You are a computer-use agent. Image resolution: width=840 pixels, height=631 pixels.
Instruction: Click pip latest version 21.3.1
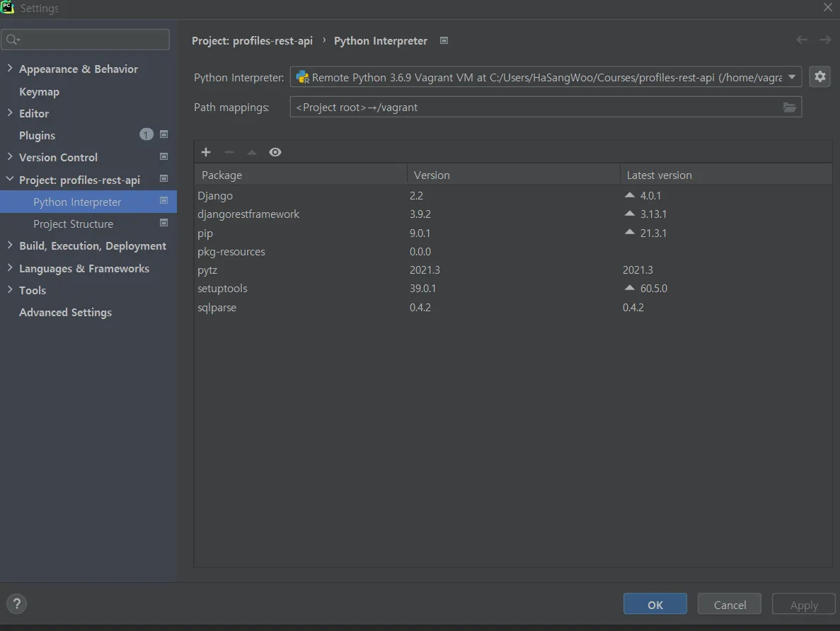653,233
